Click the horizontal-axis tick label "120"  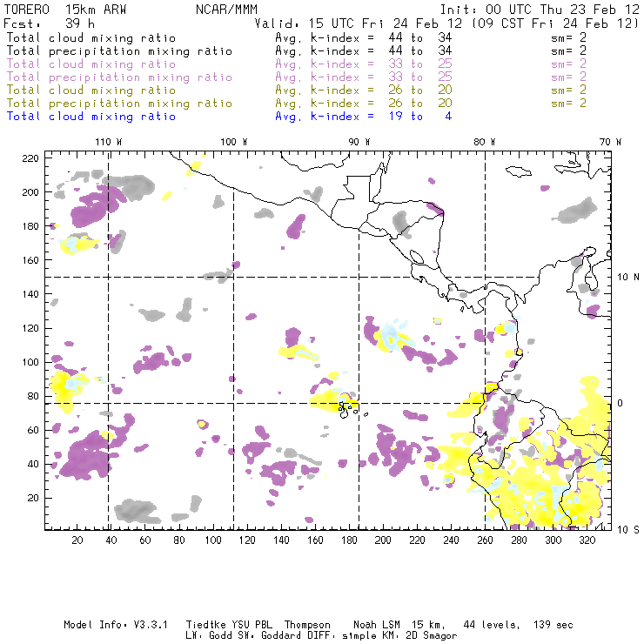point(247,540)
